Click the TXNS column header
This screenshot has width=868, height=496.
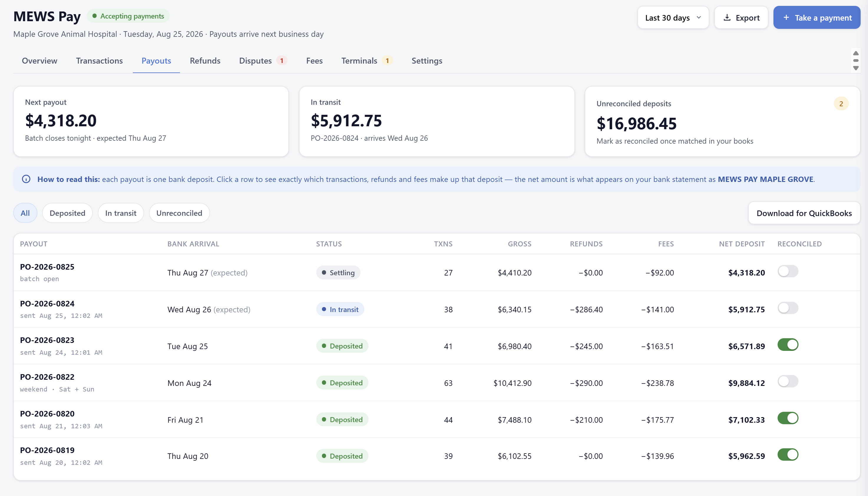(x=443, y=244)
